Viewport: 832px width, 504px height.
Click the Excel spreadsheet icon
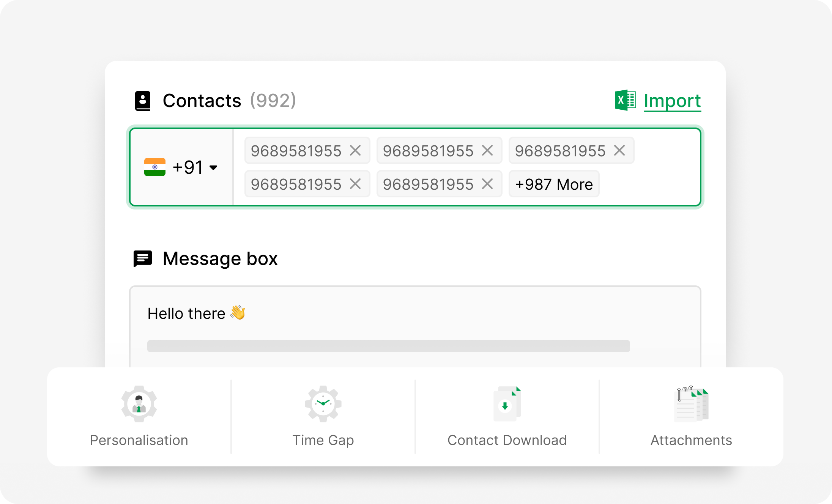625,101
